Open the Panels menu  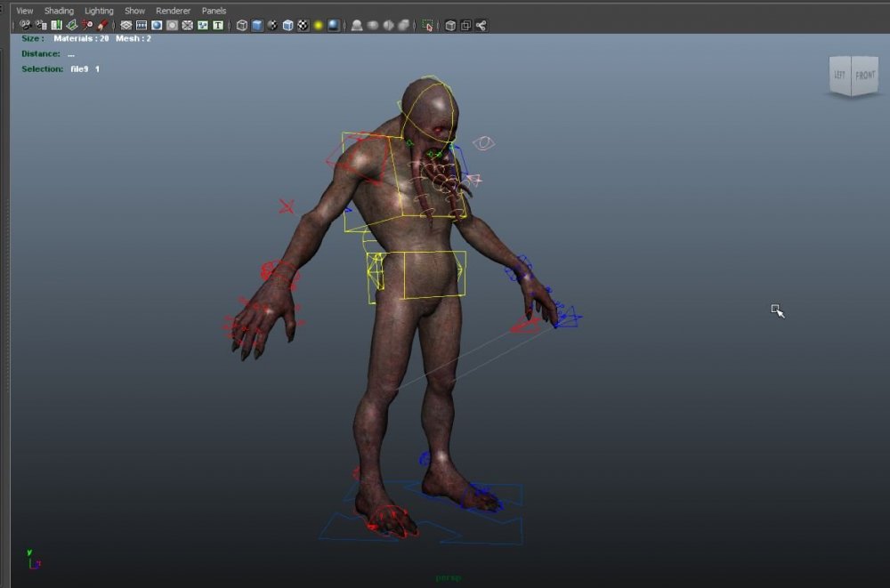214,11
